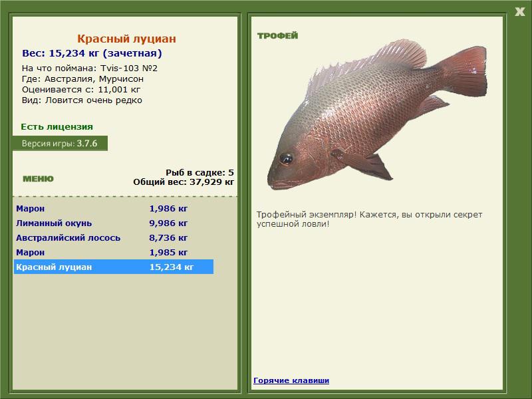Click the Рыб в садке: 5 counter

tap(199, 172)
